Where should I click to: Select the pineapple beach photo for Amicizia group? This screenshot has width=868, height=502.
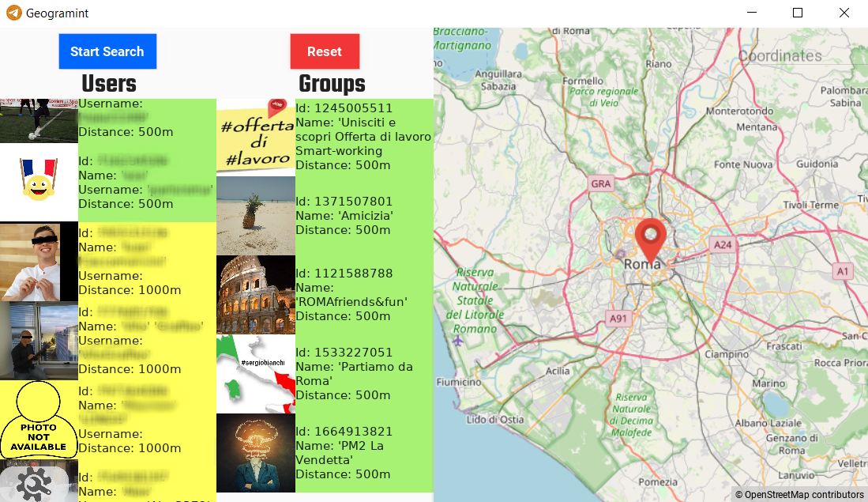256,216
